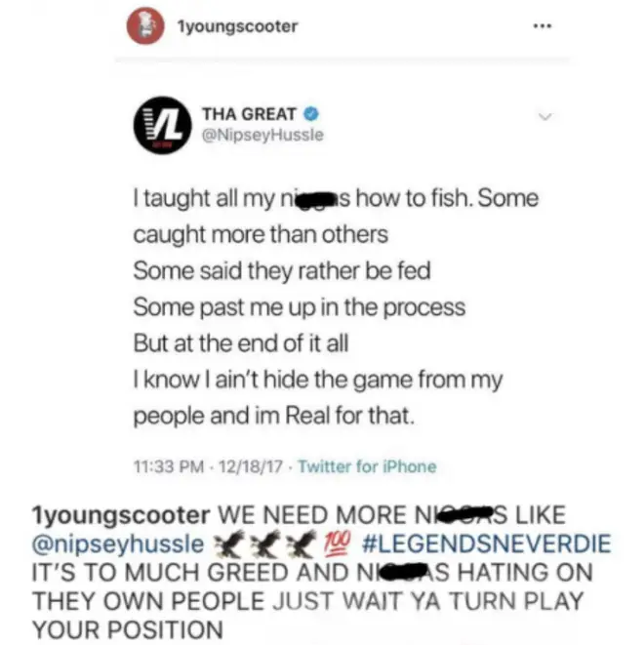The image size is (644, 645).
Task: Open the @NipseyHussle Twitter handle
Action: pos(263,135)
